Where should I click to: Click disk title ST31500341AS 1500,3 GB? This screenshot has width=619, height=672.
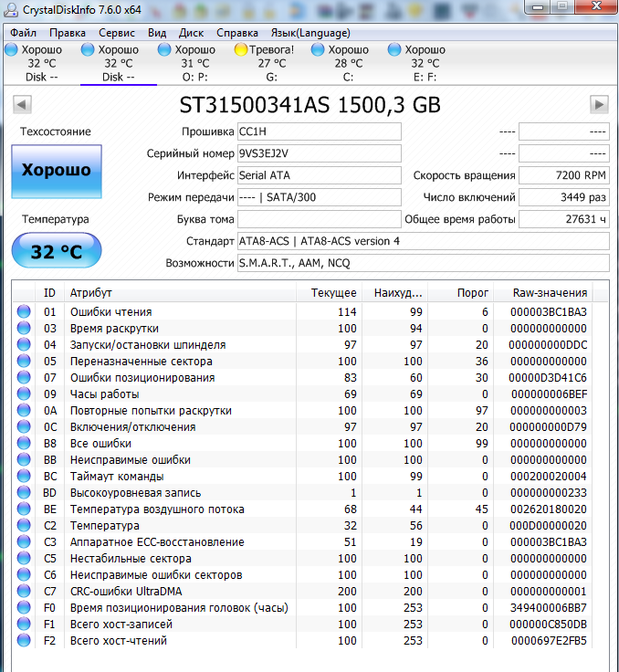pos(309,105)
